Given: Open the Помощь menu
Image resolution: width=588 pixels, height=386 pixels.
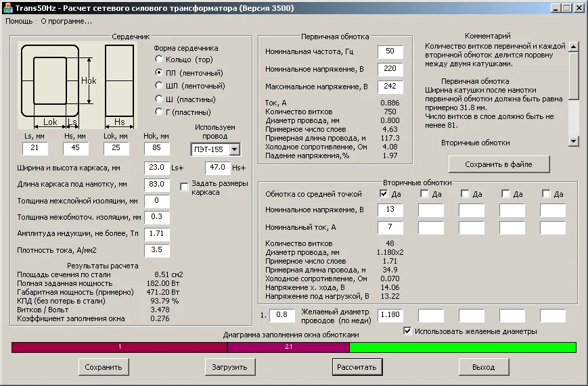Looking at the screenshot, I should (20, 21).
